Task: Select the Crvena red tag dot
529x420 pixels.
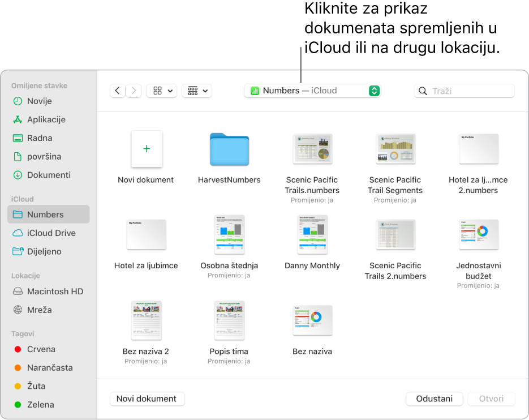Action: click(18, 349)
